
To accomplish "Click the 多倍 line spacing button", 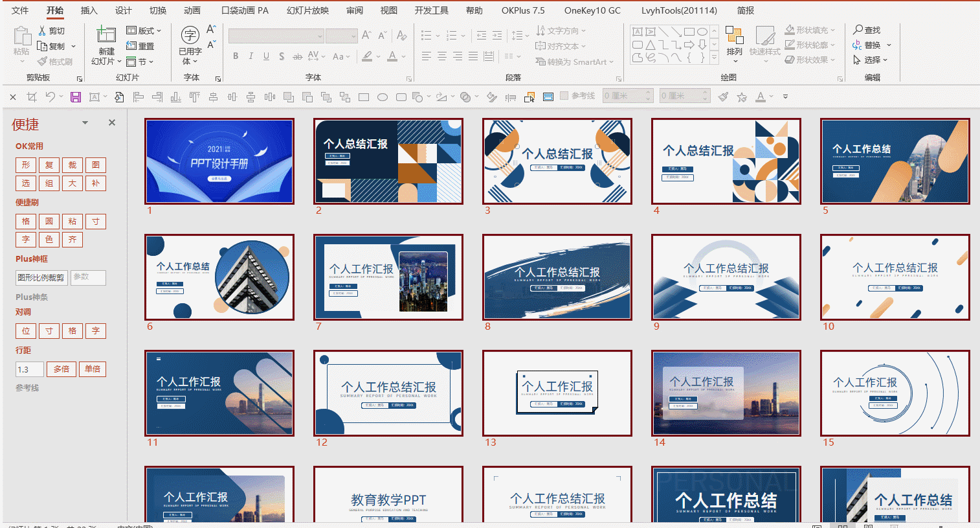I will coord(61,369).
